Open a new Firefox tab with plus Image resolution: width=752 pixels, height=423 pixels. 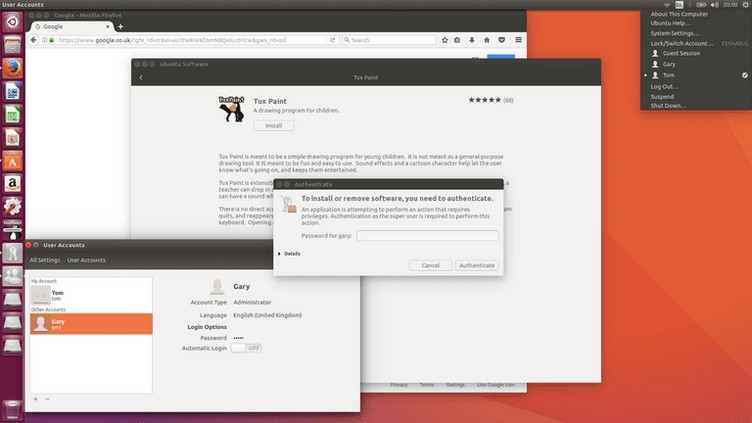(120, 27)
